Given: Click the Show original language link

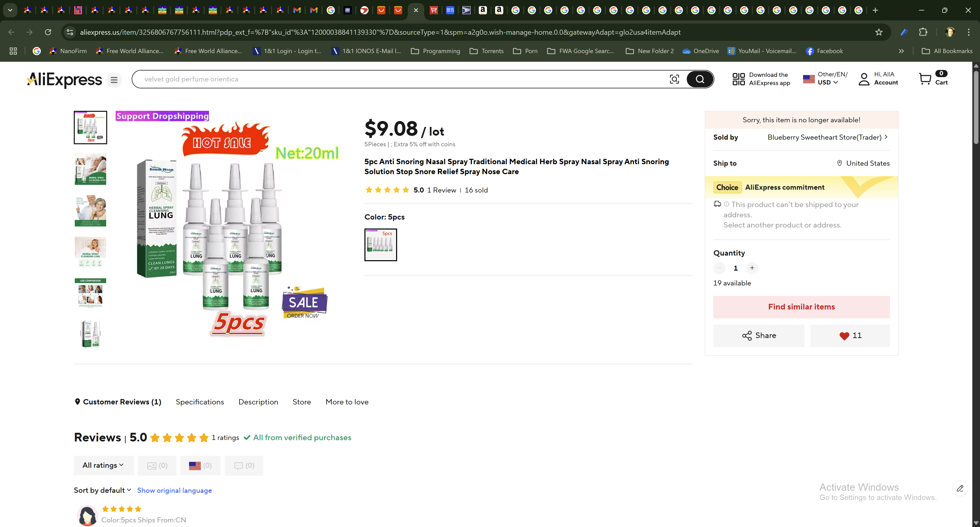Looking at the screenshot, I should 174,490.
